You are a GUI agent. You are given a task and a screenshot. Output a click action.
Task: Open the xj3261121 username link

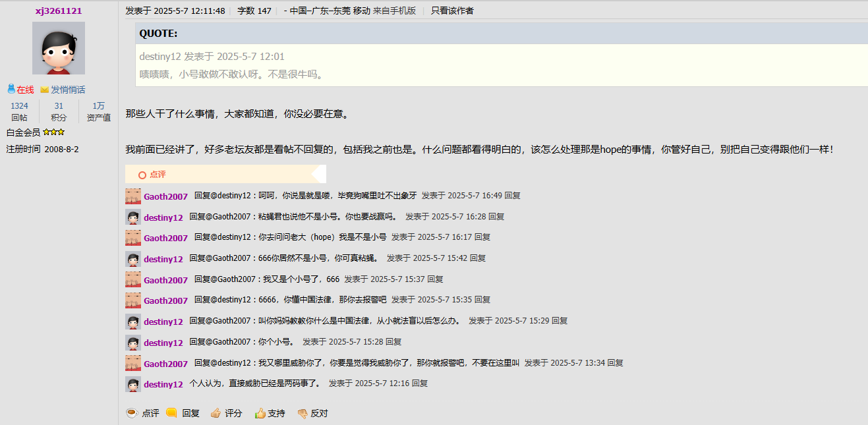[59, 11]
